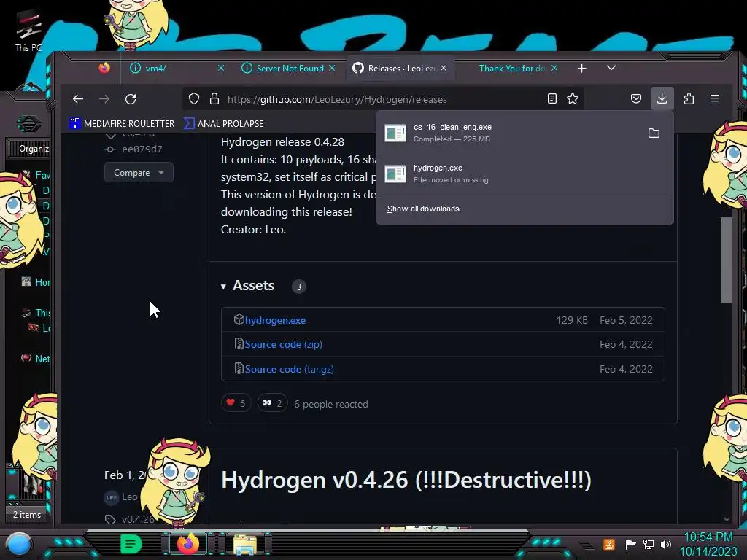Click the GitHub page vertical scrollbar
747x560 pixels.
[727, 260]
